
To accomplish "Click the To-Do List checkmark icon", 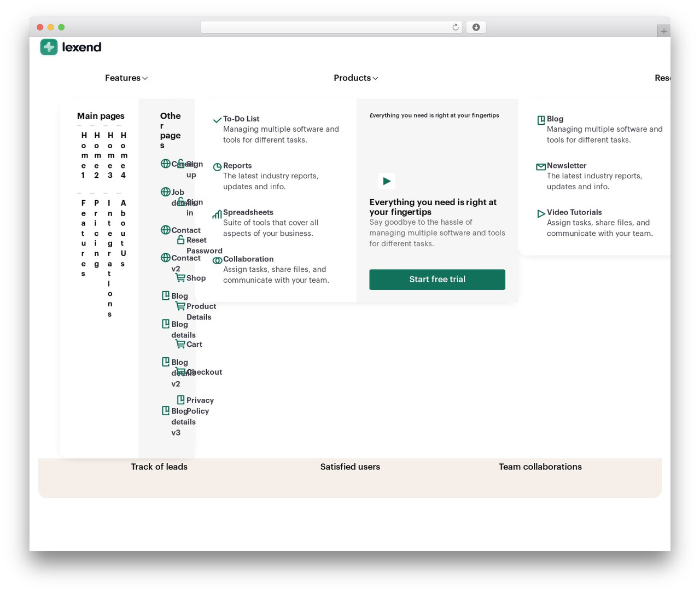I will (x=217, y=120).
